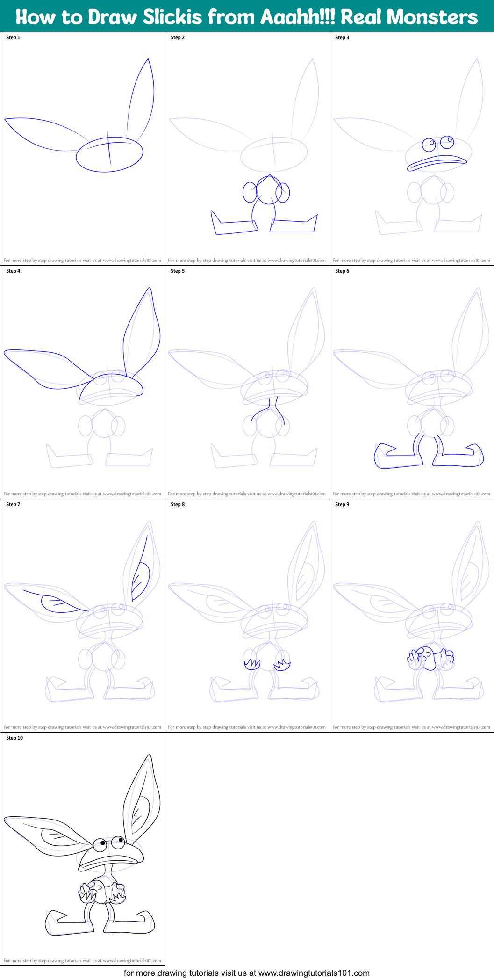Click the website credit line under Step 4
The image size is (494, 980).
(x=82, y=494)
